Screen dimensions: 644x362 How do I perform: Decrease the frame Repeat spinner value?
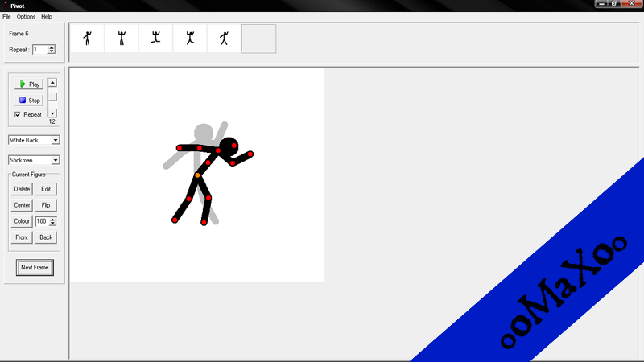pyautogui.click(x=52, y=51)
